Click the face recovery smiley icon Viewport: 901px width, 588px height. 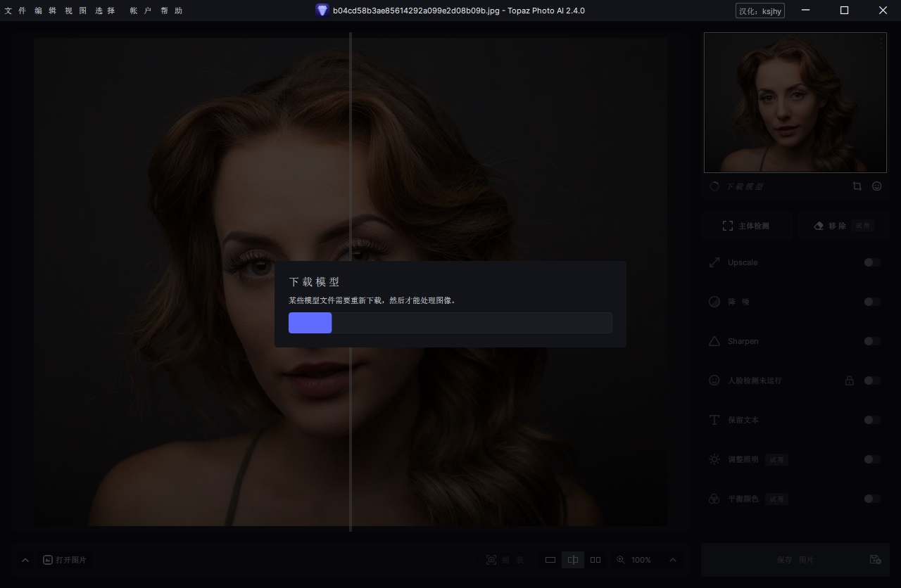point(714,381)
